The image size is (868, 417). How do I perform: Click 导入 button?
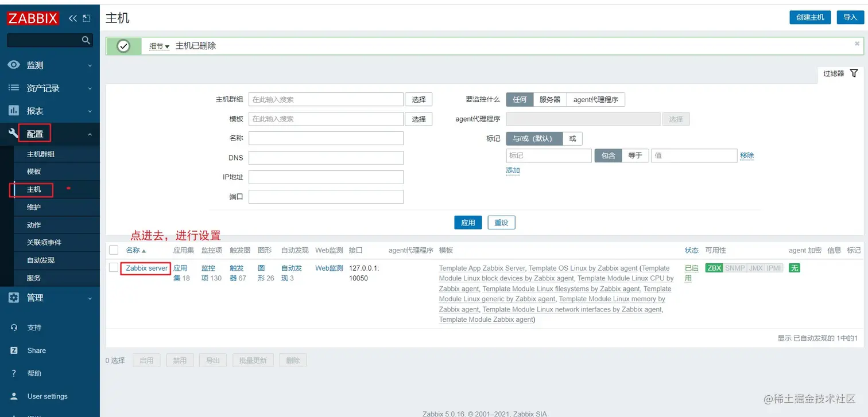850,17
